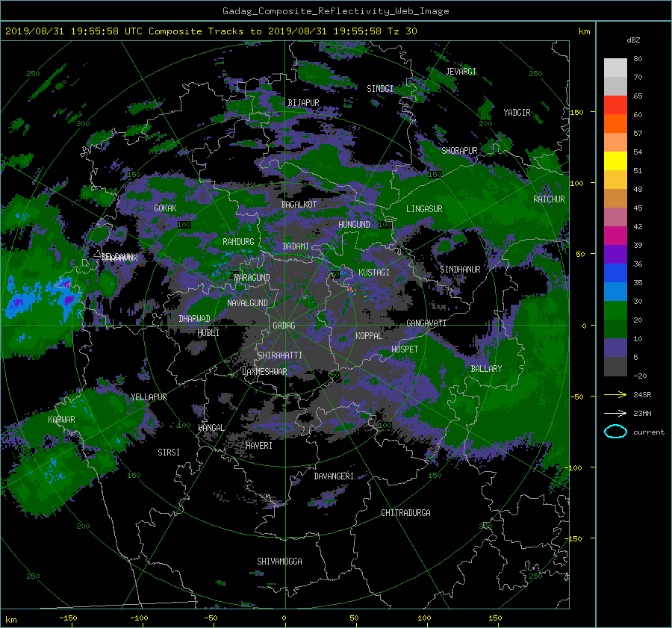Viewport: 672px width, 628px height.
Task: Click the dBZ legend heading
Action: pos(633,40)
